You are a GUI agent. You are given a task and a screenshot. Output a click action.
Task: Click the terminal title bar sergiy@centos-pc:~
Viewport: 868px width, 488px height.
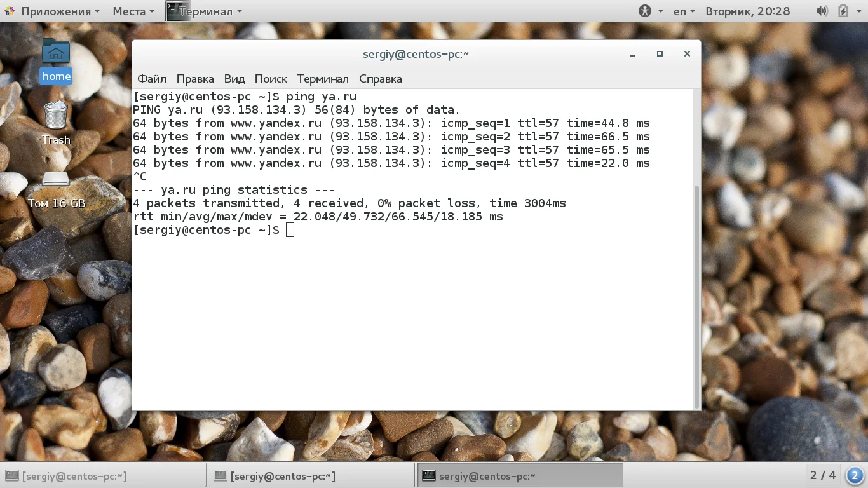(416, 54)
